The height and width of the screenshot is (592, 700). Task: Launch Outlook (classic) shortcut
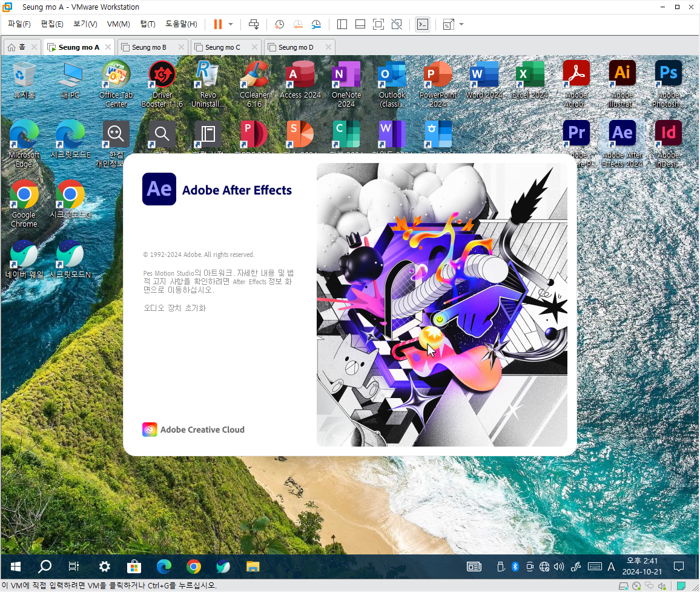point(392,84)
